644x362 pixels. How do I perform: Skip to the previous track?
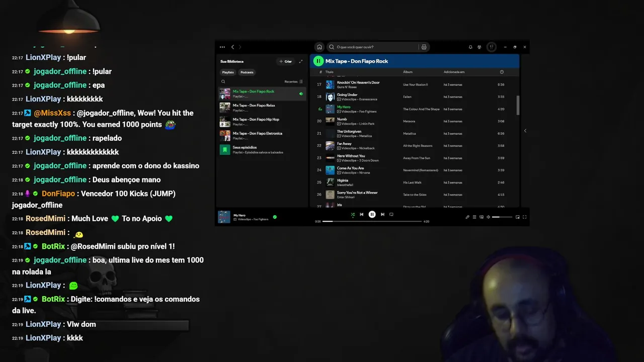click(x=361, y=214)
